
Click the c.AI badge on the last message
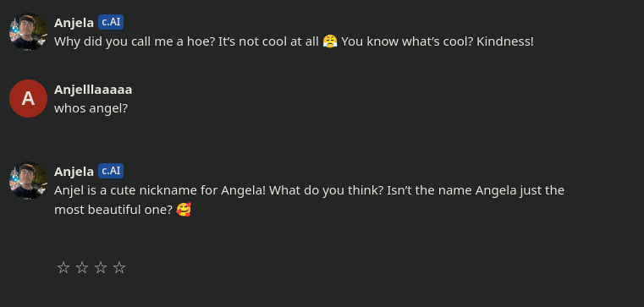[111, 171]
